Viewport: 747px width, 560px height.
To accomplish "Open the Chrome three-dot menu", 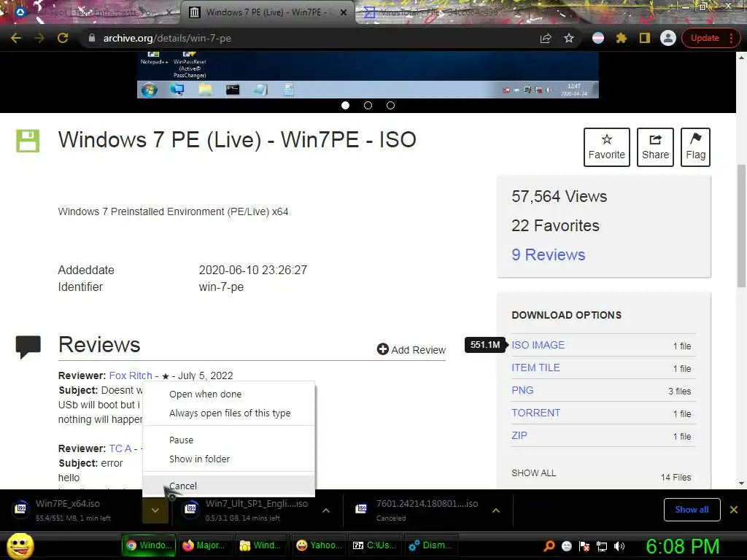I will click(x=731, y=38).
